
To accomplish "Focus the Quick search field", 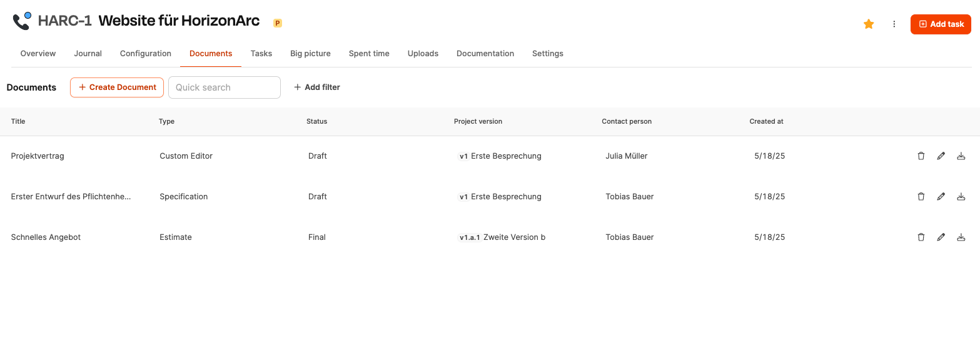I will click(x=225, y=87).
